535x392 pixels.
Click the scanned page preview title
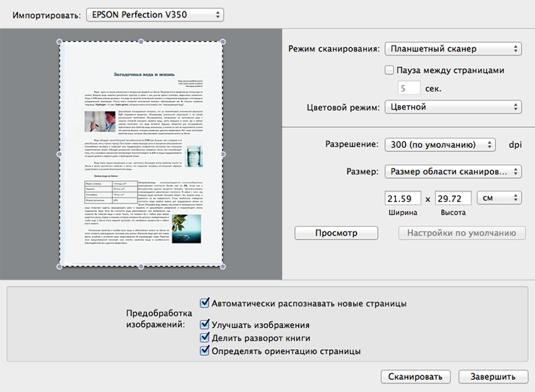(144, 74)
